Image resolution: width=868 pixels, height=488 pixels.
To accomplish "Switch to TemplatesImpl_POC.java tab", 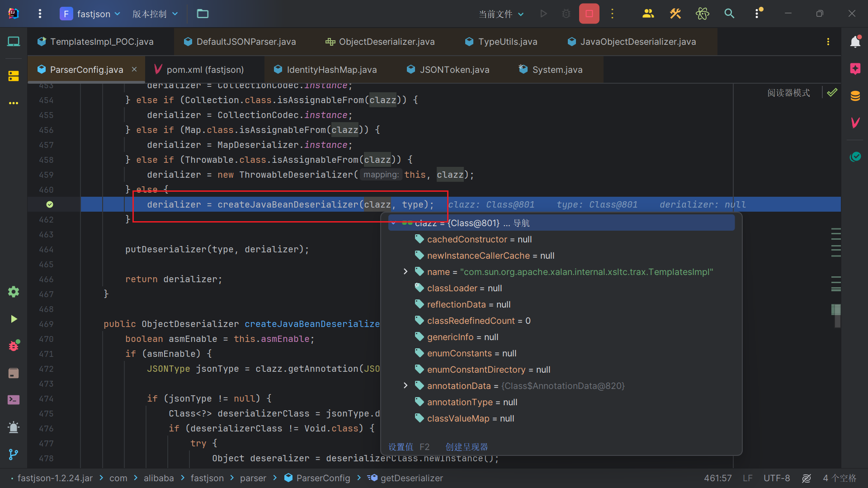I will 95,42.
